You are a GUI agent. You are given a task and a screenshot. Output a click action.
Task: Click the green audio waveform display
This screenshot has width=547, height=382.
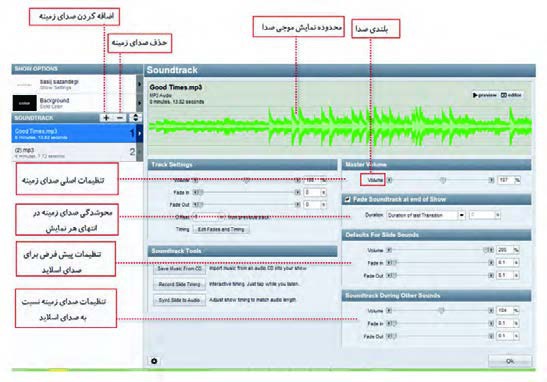click(340, 126)
